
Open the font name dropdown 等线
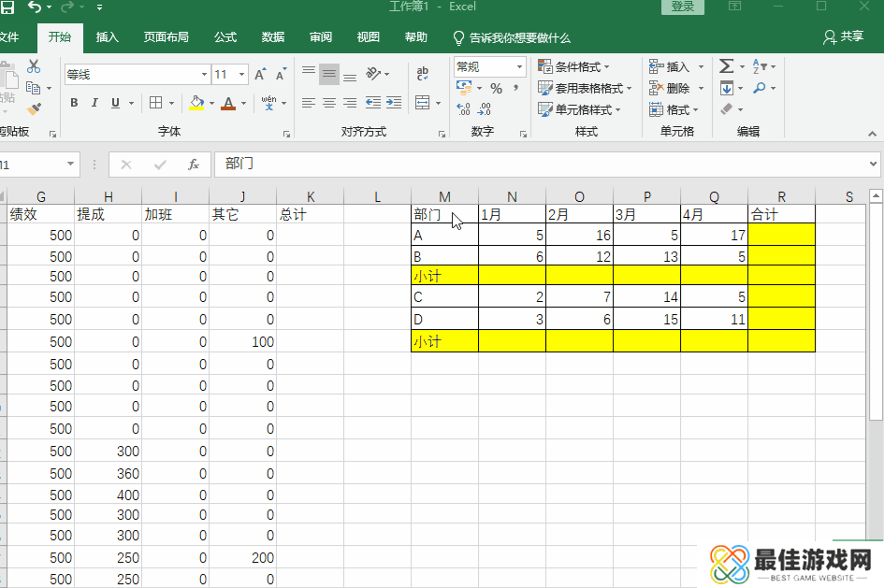click(x=205, y=74)
